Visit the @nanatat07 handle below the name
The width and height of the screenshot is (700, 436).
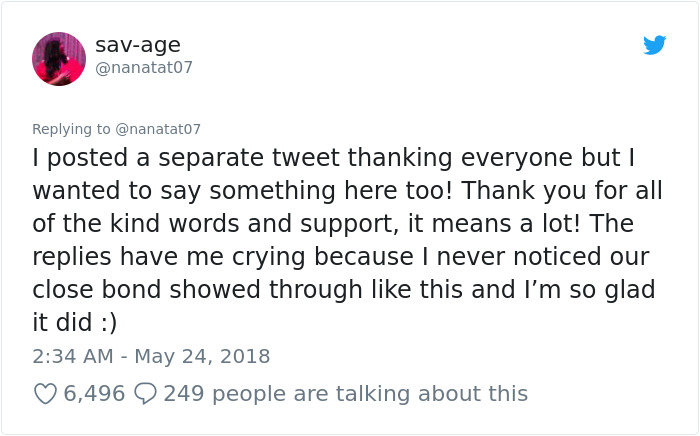click(144, 68)
